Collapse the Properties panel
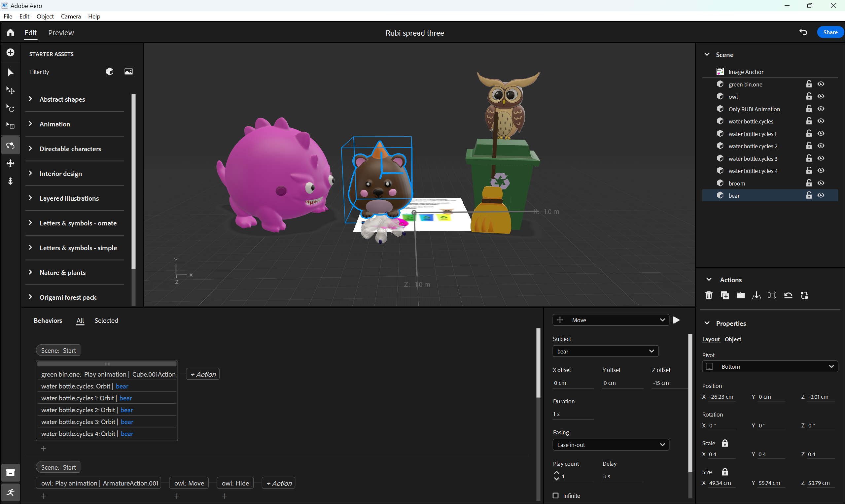 pyautogui.click(x=707, y=323)
